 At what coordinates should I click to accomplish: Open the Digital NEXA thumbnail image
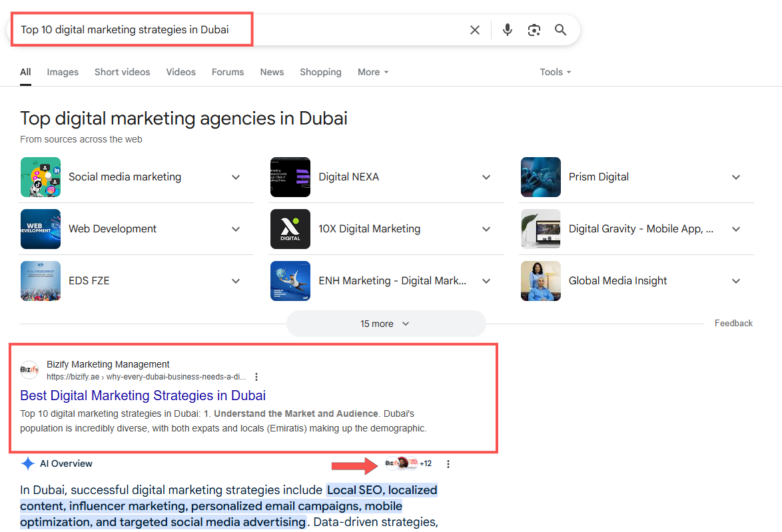pos(290,177)
